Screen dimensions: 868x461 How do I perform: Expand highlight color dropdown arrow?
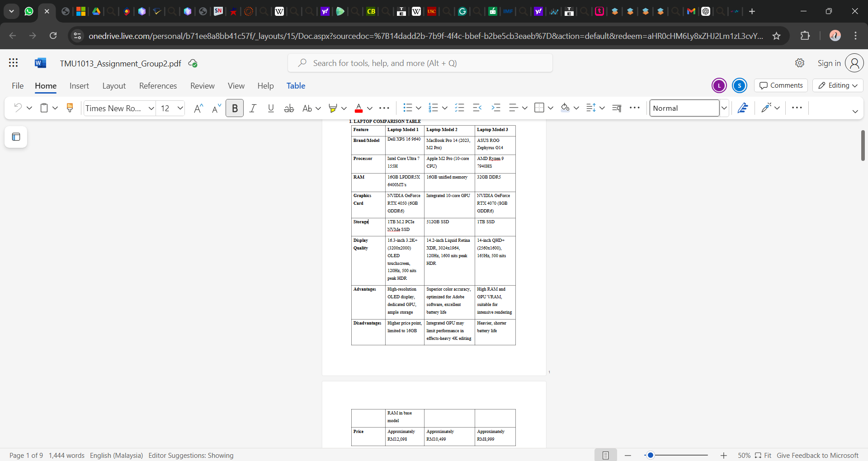tap(344, 108)
